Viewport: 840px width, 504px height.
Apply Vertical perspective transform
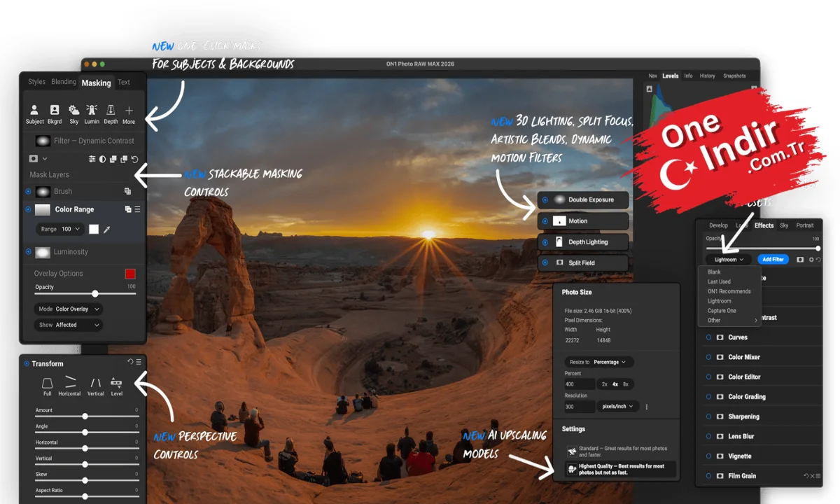[96, 386]
